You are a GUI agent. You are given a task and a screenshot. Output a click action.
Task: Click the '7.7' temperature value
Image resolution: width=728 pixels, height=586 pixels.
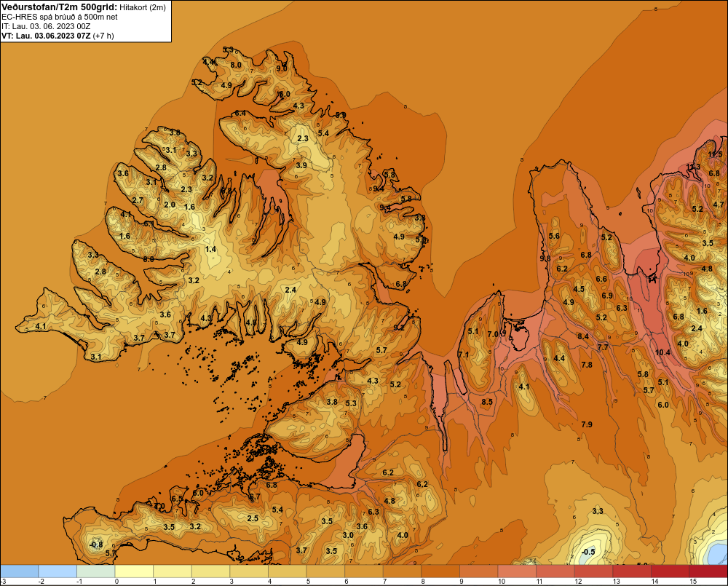tap(603, 347)
